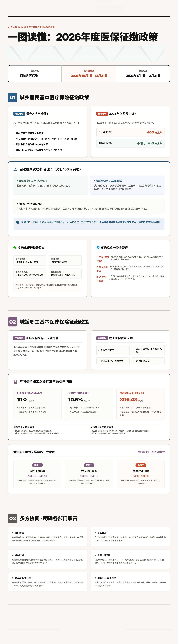This screenshot has height=644, width=178.
Task: Click the “四集中”特殊补贴政策 box
Action: point(89,206)
